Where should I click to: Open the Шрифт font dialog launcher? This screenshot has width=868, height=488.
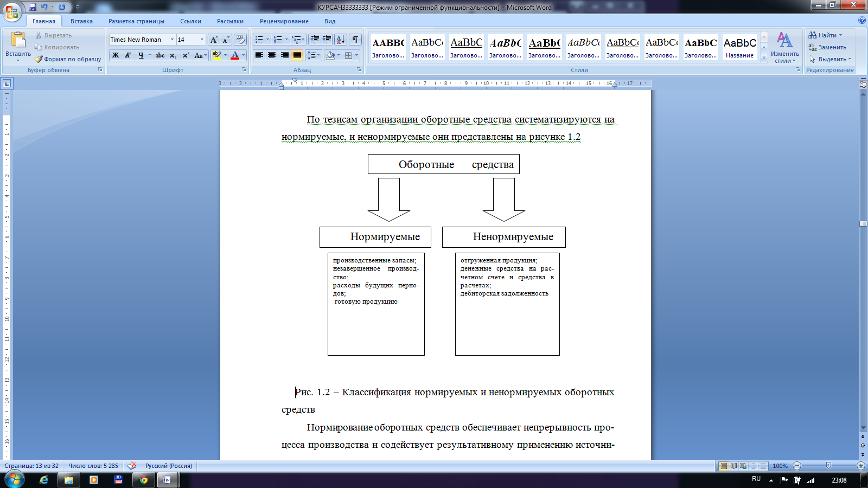click(244, 69)
